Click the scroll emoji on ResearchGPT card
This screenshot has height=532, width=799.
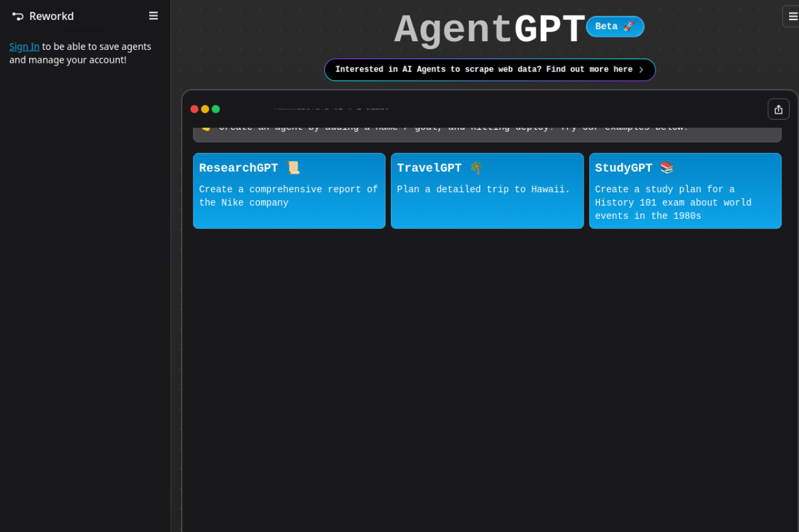tap(293, 168)
